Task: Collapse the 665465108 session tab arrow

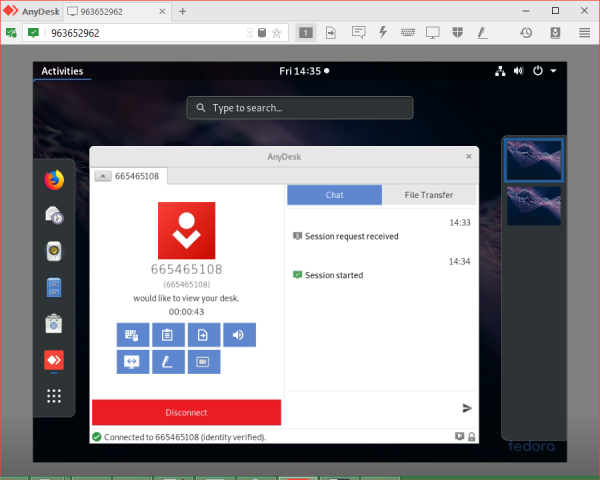Action: click(103, 176)
